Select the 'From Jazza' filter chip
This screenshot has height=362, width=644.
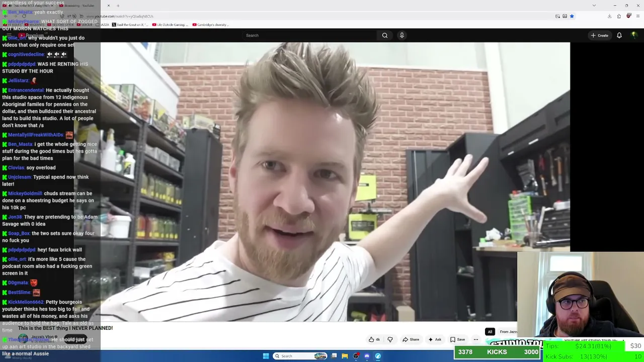pyautogui.click(x=508, y=332)
